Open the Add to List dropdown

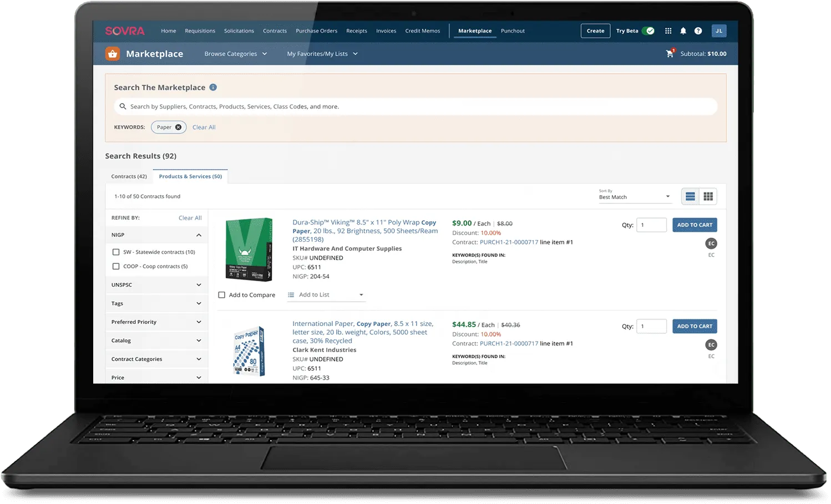(326, 295)
